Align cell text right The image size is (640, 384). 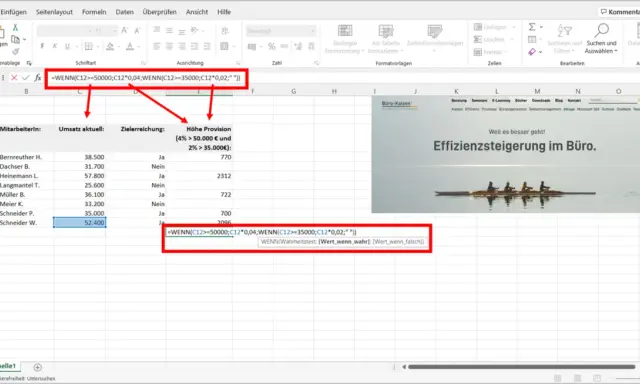pos(182,46)
